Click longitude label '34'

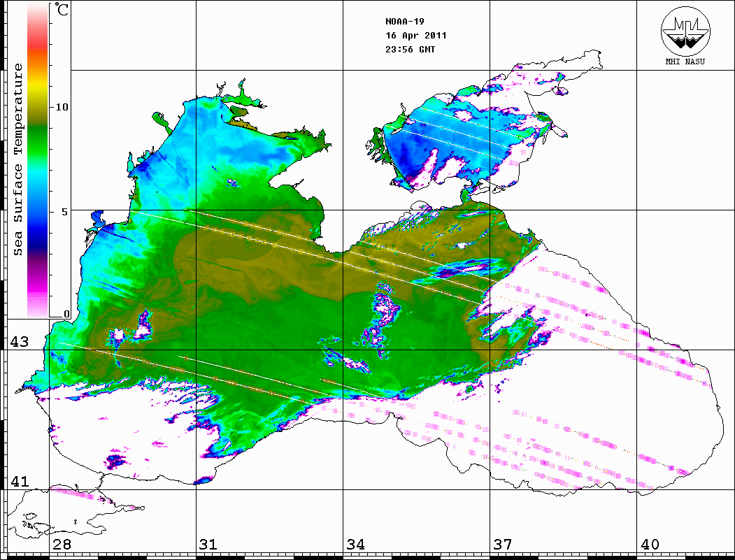tap(355, 544)
